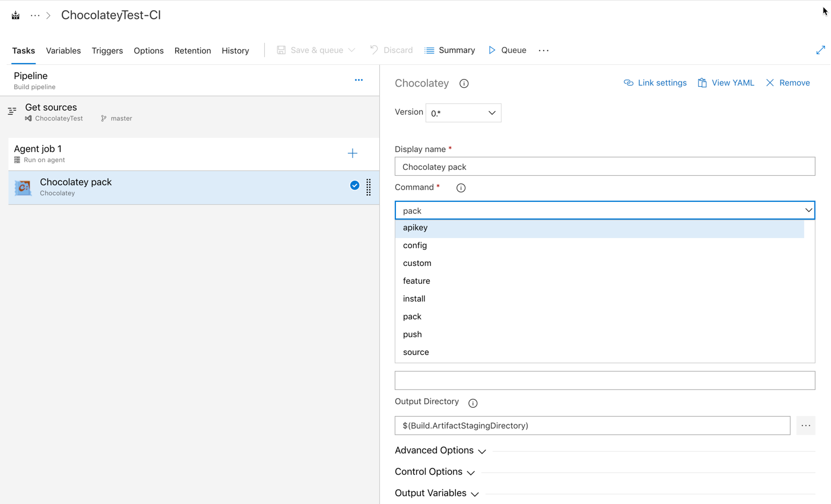
Task: Open the Triggers tab
Action: point(107,50)
